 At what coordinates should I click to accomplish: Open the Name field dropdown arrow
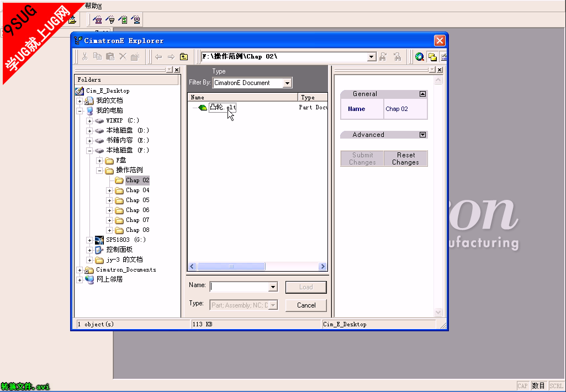tap(273, 287)
